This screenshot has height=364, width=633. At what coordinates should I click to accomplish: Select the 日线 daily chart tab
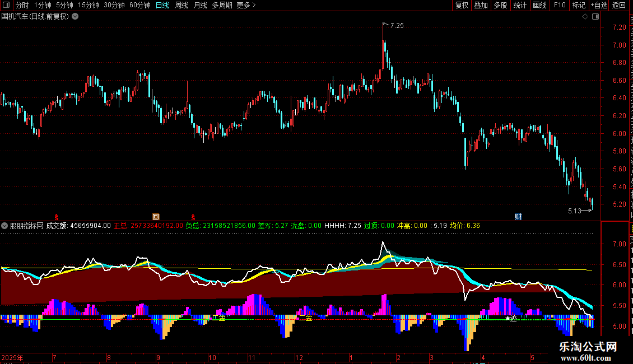pyautogui.click(x=162, y=5)
